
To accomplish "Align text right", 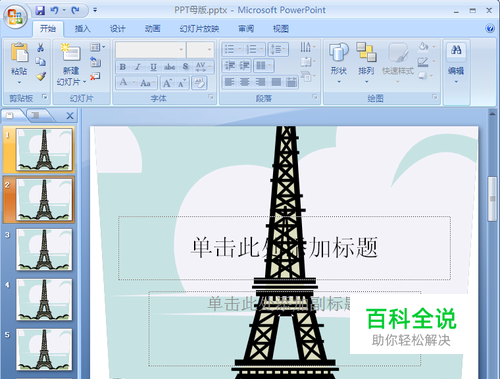I will point(260,82).
